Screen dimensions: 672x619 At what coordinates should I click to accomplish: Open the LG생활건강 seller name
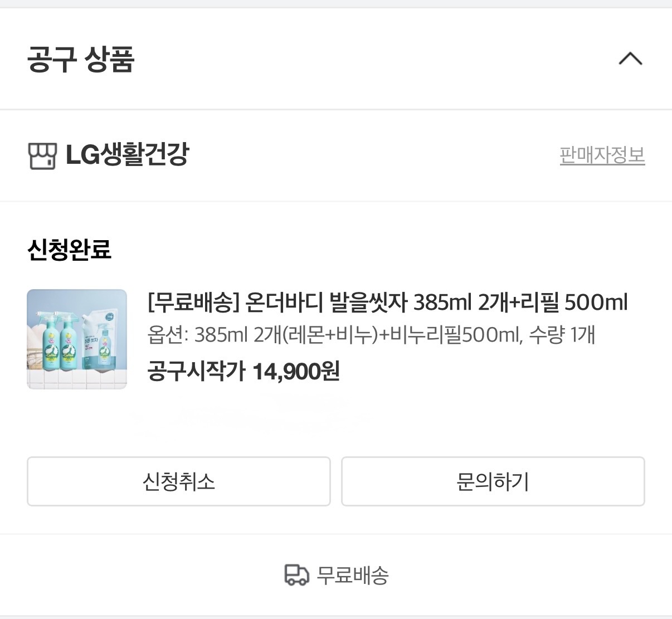click(128, 154)
